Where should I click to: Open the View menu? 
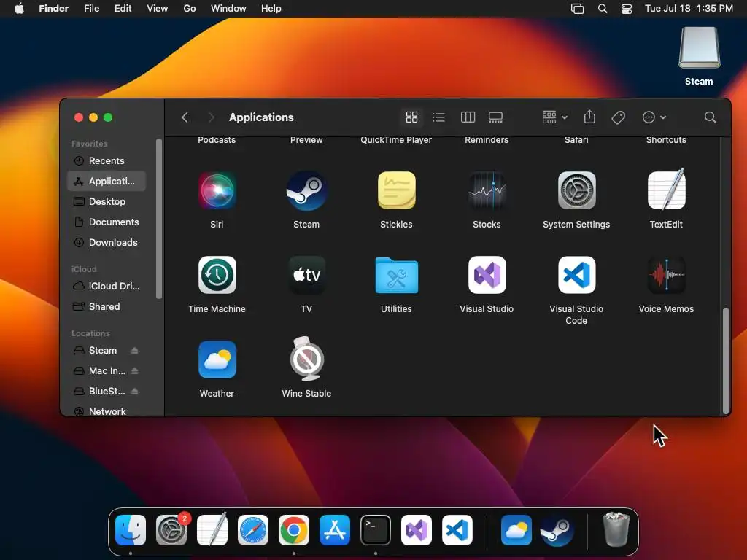(x=158, y=9)
